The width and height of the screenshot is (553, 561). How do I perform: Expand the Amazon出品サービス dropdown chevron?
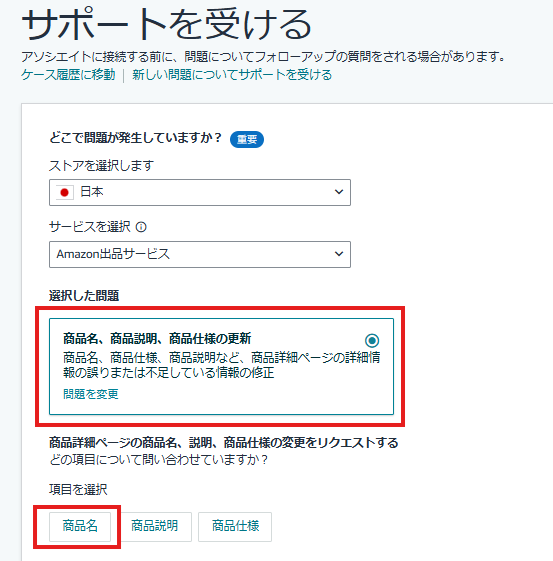[339, 254]
